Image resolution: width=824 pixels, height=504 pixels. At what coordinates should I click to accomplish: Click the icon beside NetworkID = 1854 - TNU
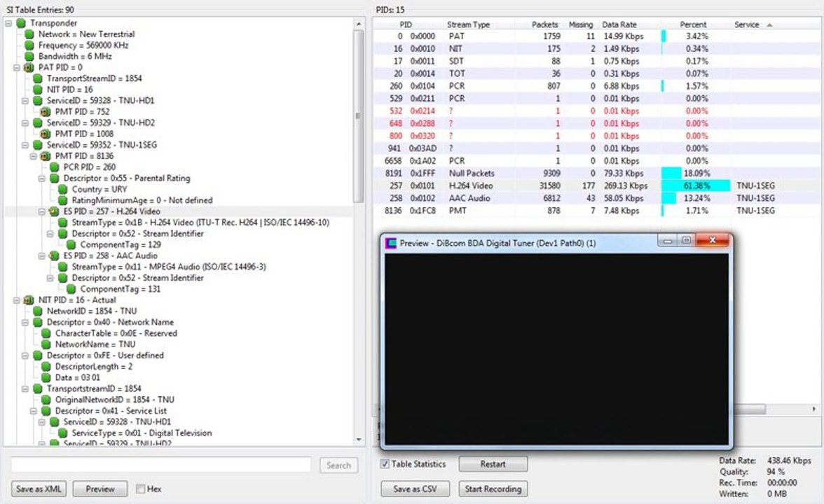click(x=37, y=311)
